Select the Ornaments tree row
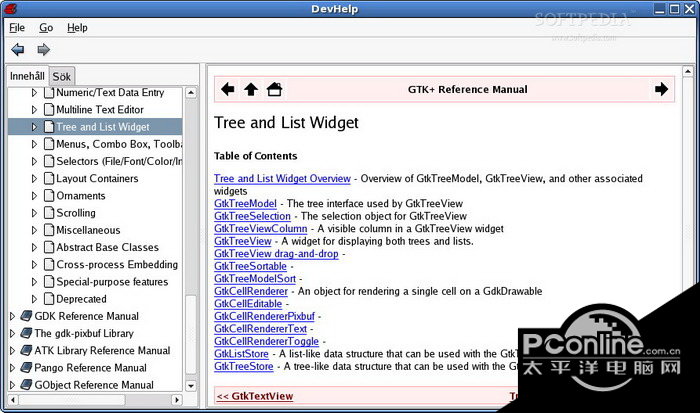The width and height of the screenshot is (700, 413). click(95, 196)
